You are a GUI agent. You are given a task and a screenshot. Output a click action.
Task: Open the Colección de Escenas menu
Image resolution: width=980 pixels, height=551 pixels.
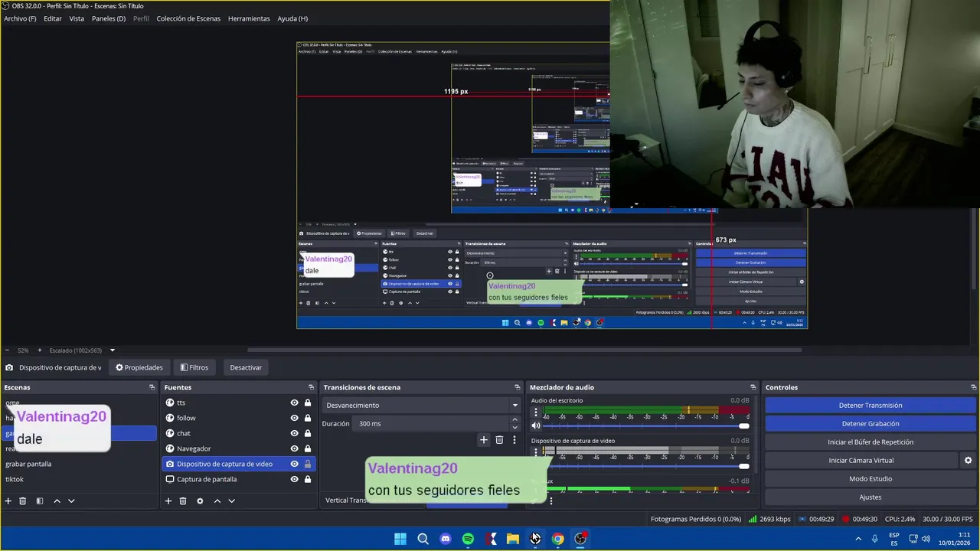(x=188, y=18)
